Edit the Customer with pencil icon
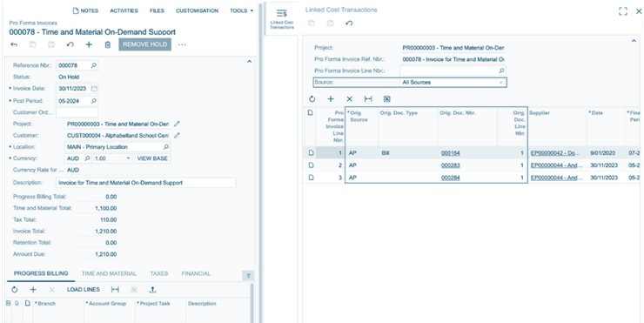The height and width of the screenshot is (323, 644). [177, 135]
